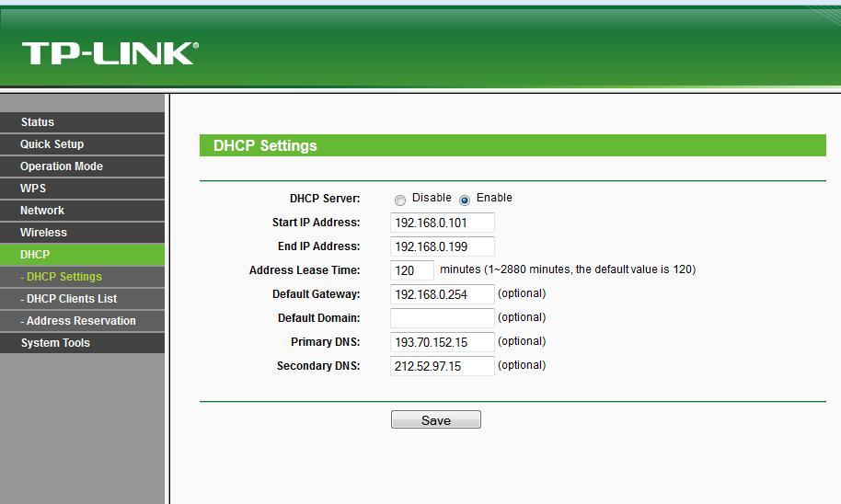Go to Operation Mode page
The width and height of the screenshot is (841, 504).
click(x=62, y=166)
